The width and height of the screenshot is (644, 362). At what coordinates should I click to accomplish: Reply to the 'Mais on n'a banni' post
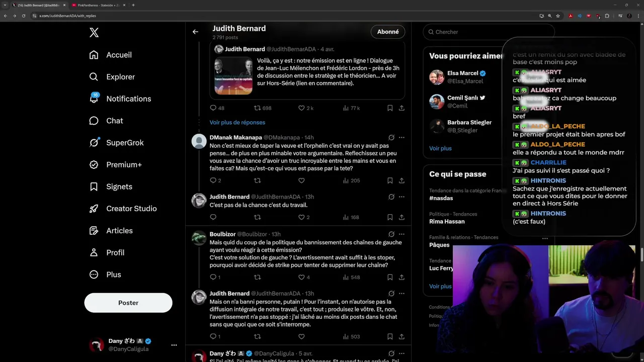(215, 336)
